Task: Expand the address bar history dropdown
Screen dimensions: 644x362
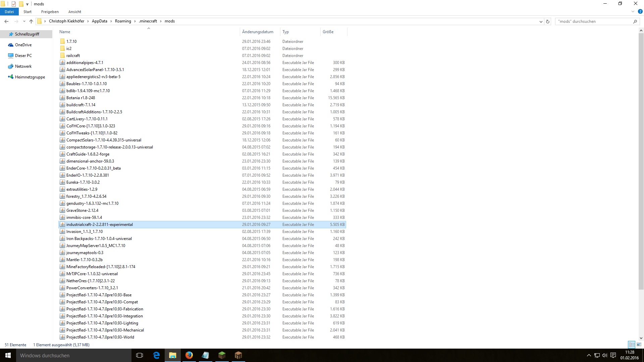Action: [x=541, y=21]
